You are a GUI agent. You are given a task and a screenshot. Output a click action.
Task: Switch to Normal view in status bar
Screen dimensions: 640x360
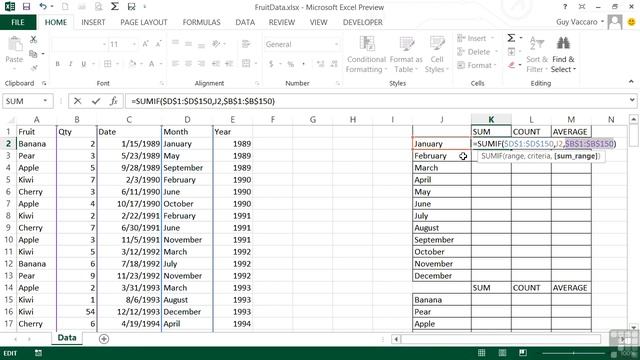pyautogui.click(x=482, y=353)
